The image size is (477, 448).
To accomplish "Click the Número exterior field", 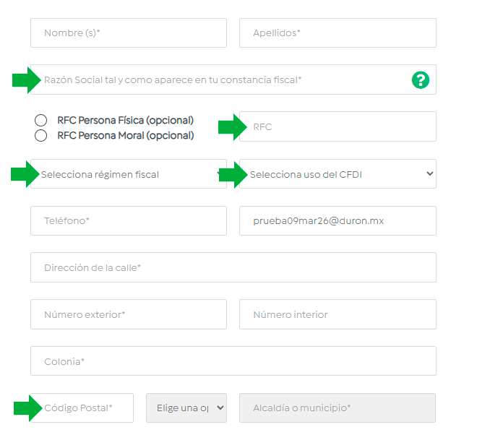I will (129, 314).
